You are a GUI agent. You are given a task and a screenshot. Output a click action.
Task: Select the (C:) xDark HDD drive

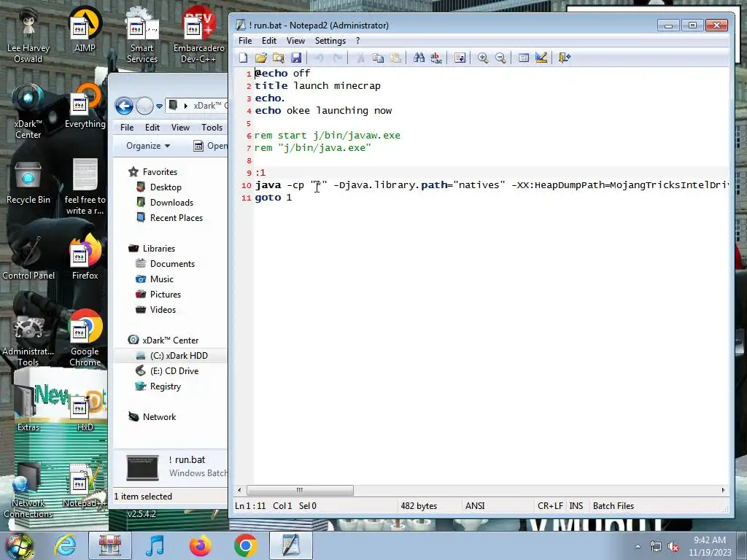[x=179, y=355]
